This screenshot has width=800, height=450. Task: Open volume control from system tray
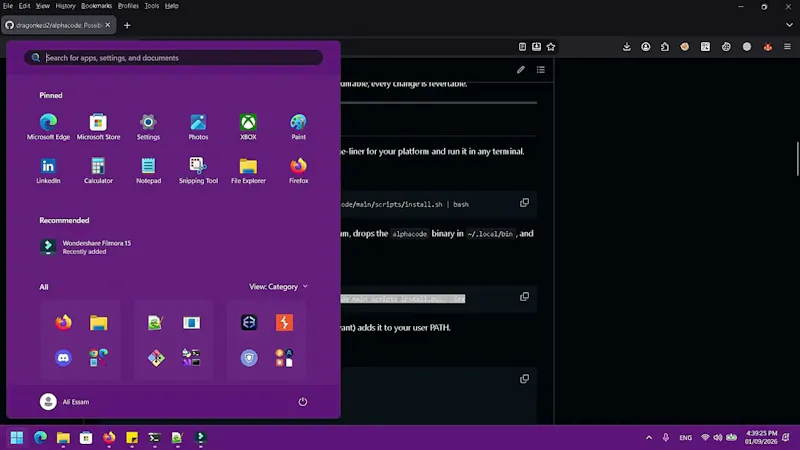718,438
